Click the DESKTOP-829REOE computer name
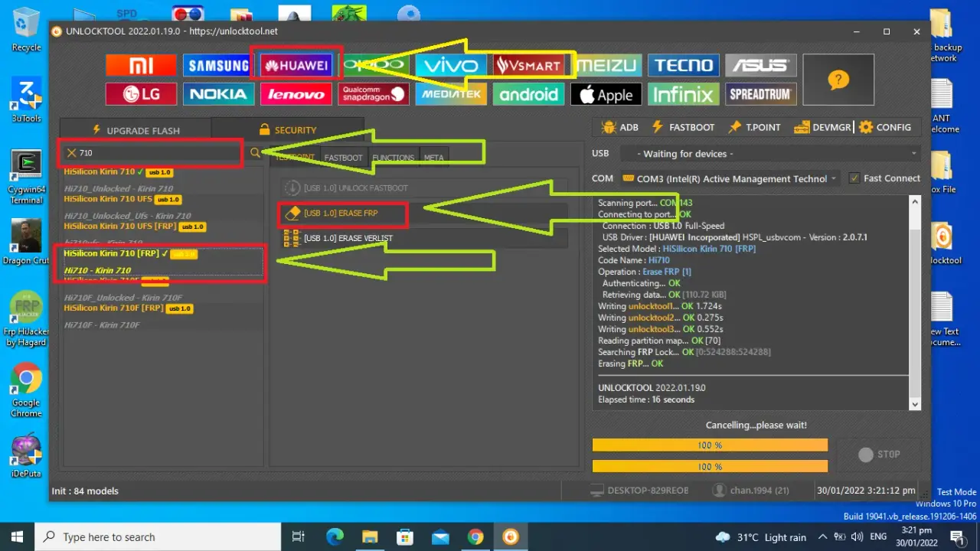 point(640,490)
